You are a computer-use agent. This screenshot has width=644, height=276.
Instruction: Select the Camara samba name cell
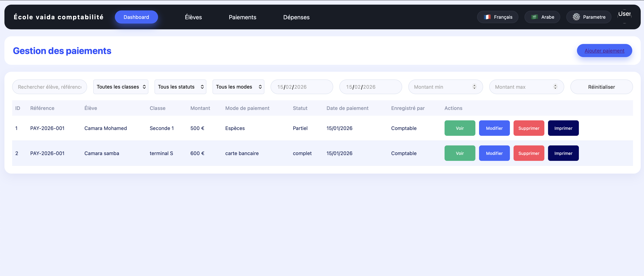(x=102, y=153)
